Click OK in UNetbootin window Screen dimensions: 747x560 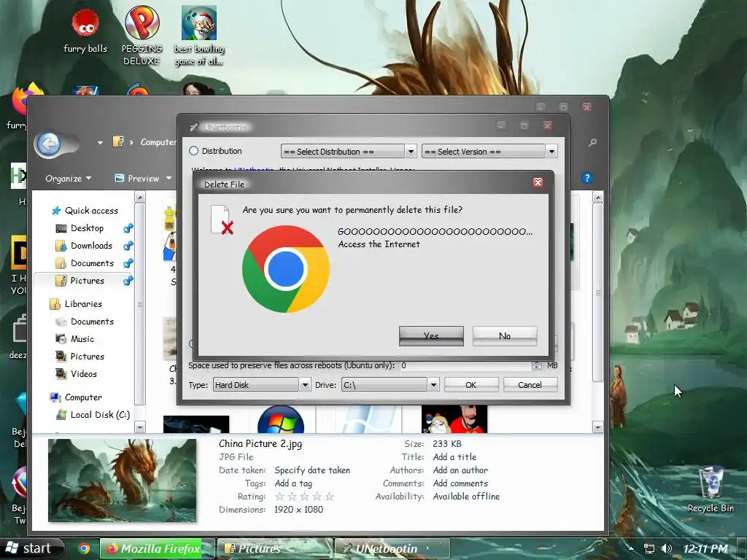point(471,385)
